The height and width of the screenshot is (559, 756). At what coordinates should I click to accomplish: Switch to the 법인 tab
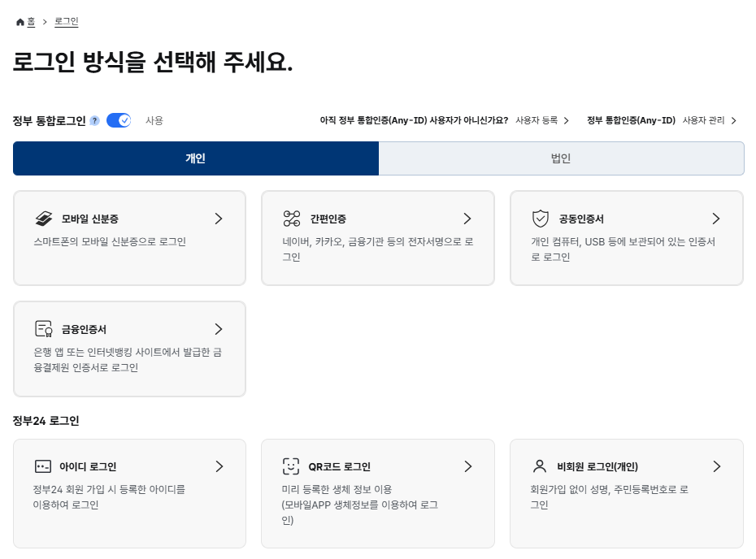point(561,158)
